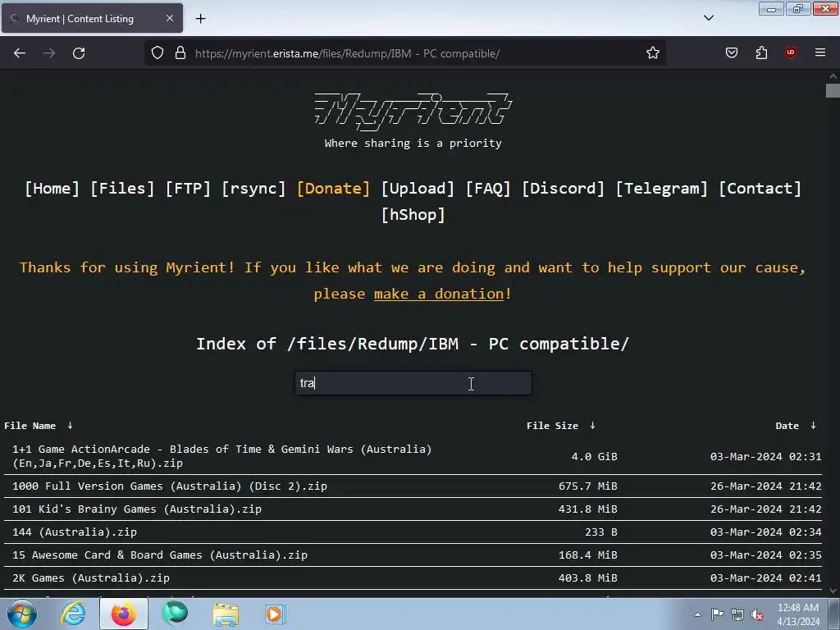Open the taskbar clock and date
This screenshot has width=840, height=630.
tap(798, 614)
